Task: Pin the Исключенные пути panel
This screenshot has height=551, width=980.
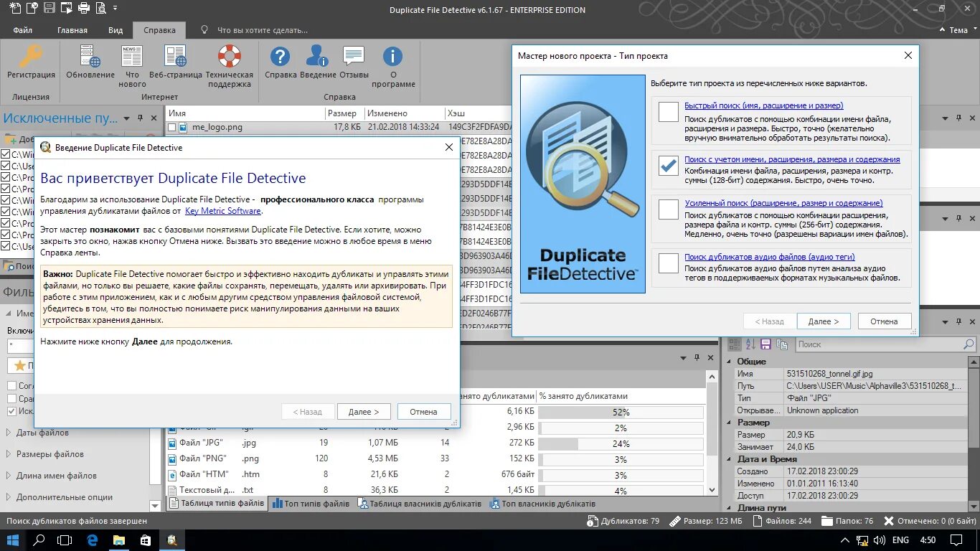Action: [x=141, y=118]
